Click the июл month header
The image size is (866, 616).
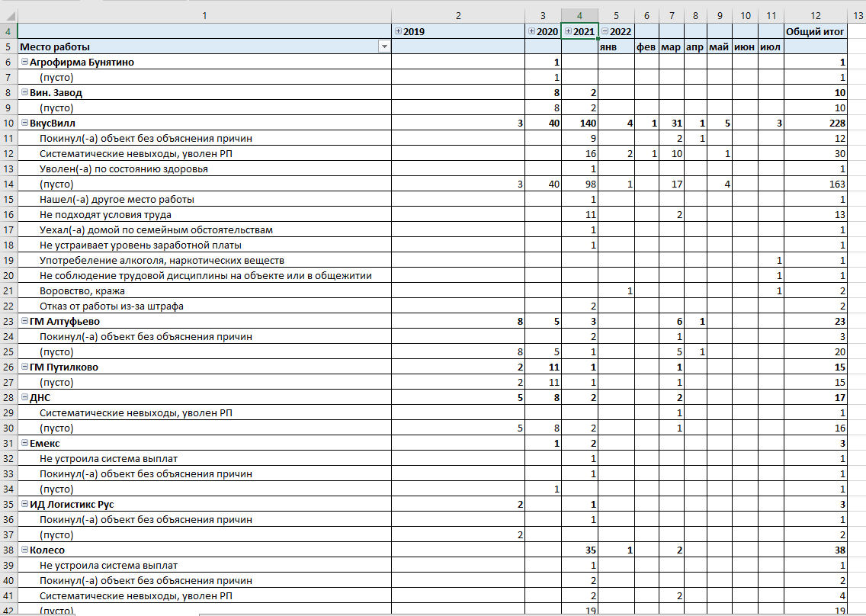771,47
